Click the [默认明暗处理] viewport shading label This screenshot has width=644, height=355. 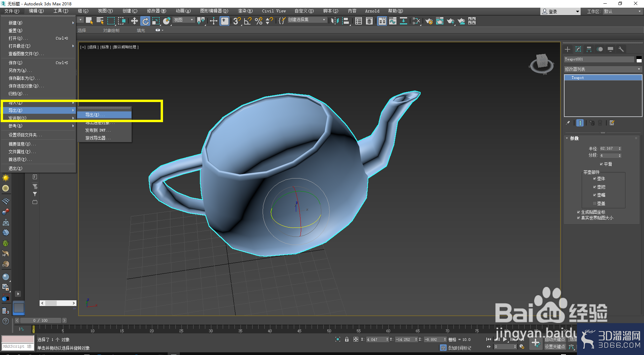coord(125,47)
